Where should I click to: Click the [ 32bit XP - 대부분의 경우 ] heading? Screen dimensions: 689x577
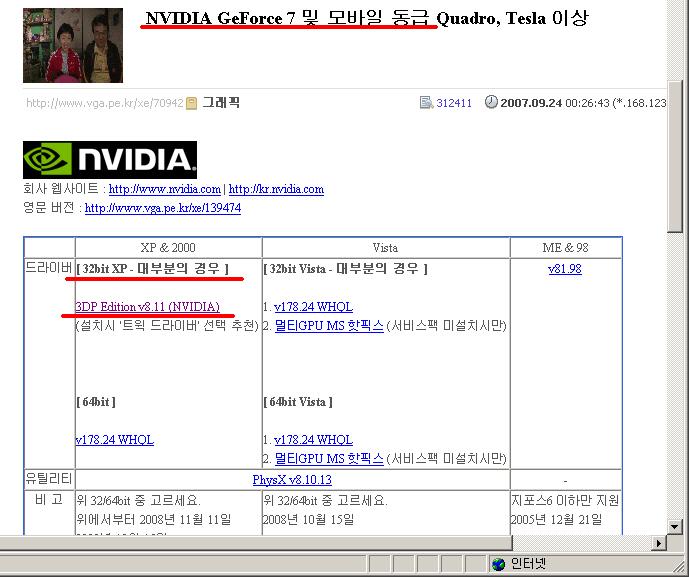[152, 269]
